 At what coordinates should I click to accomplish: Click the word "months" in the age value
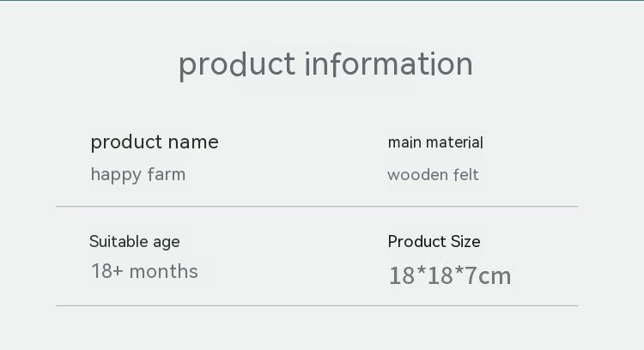[164, 272]
